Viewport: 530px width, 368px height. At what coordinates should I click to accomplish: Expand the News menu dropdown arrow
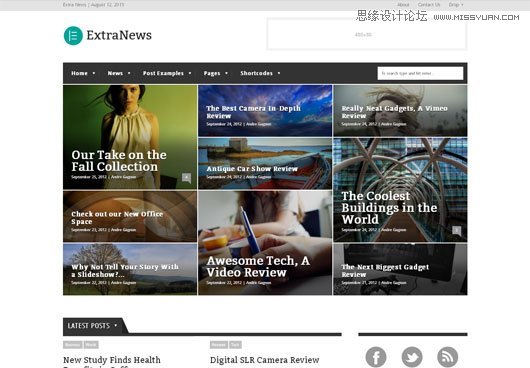(129, 73)
